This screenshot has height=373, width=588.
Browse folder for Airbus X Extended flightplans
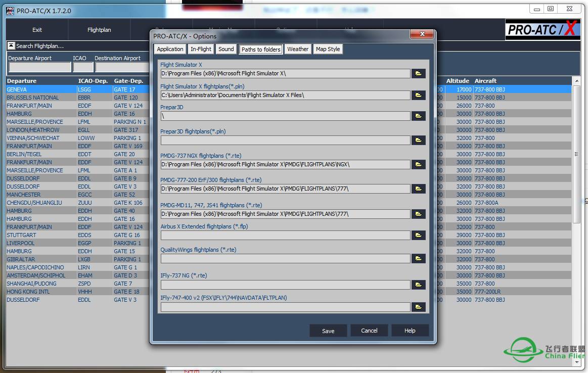(x=418, y=236)
